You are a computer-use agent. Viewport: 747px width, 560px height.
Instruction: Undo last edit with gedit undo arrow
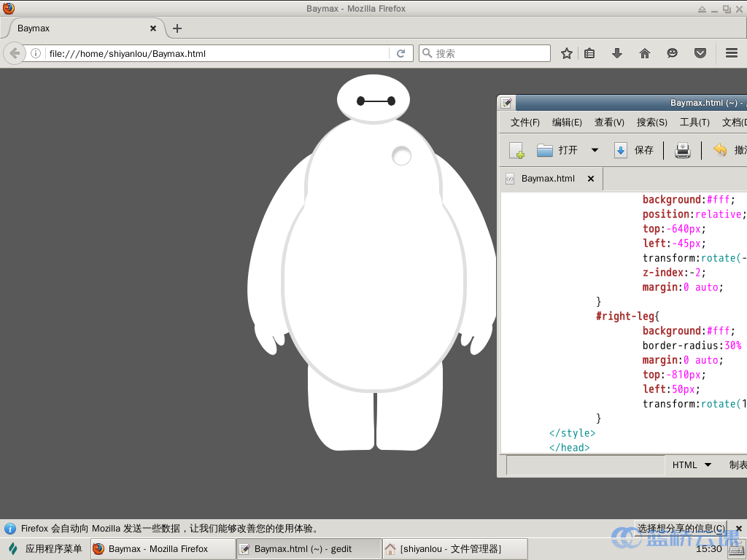point(720,150)
